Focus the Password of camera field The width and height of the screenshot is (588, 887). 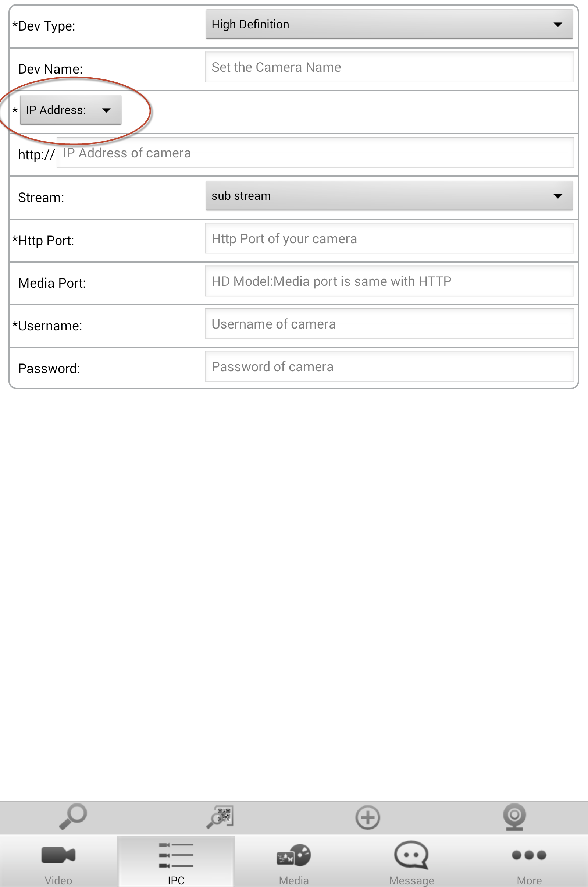[x=389, y=367]
